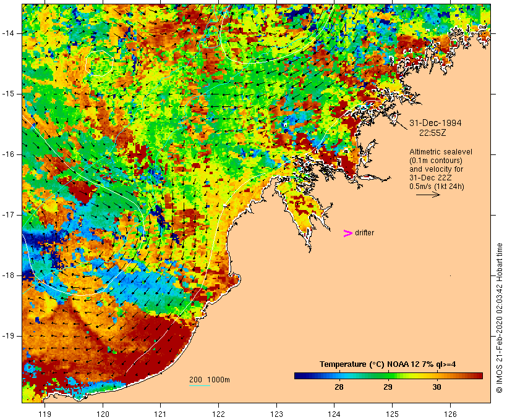Click the '0.5m/s (1kt 24h)' scale text

pyautogui.click(x=437, y=187)
